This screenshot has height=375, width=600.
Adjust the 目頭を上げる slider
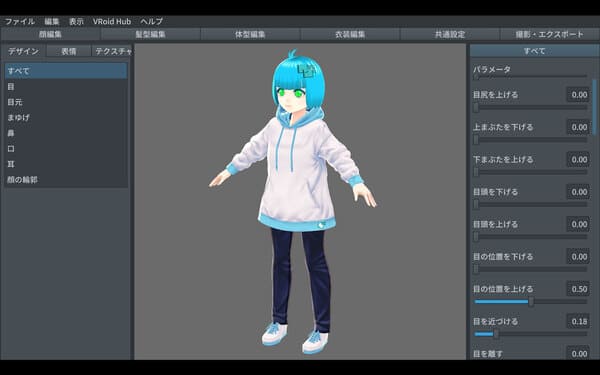(531, 237)
